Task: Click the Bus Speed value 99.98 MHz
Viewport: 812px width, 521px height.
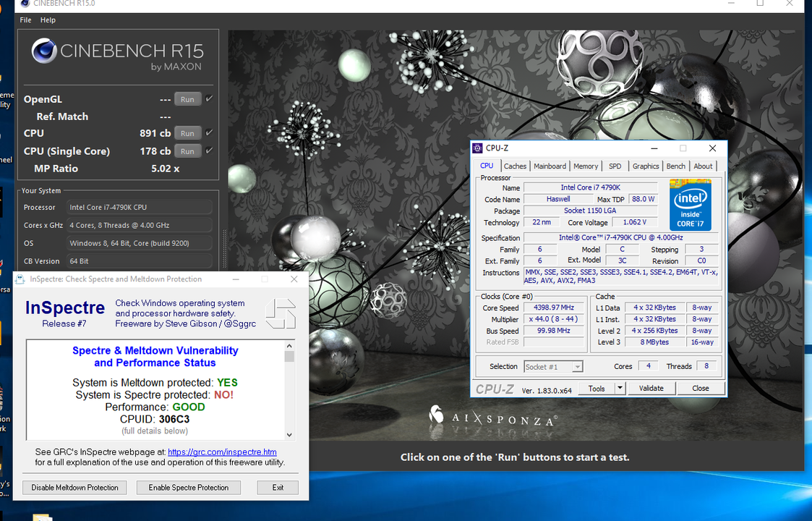Action: coord(554,330)
